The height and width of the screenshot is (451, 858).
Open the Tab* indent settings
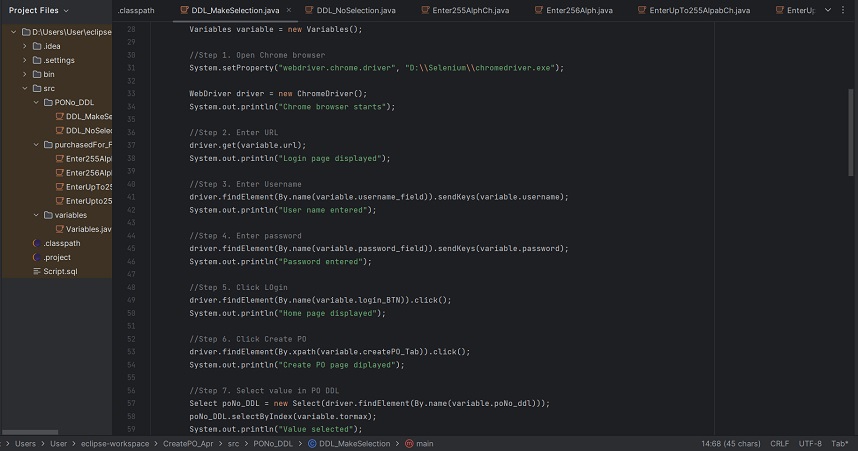point(840,444)
